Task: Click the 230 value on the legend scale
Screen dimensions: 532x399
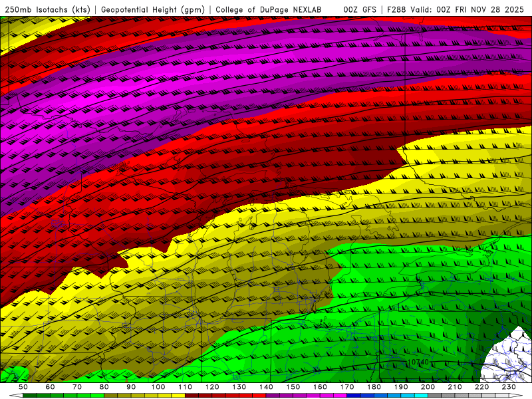Action: pos(509,387)
